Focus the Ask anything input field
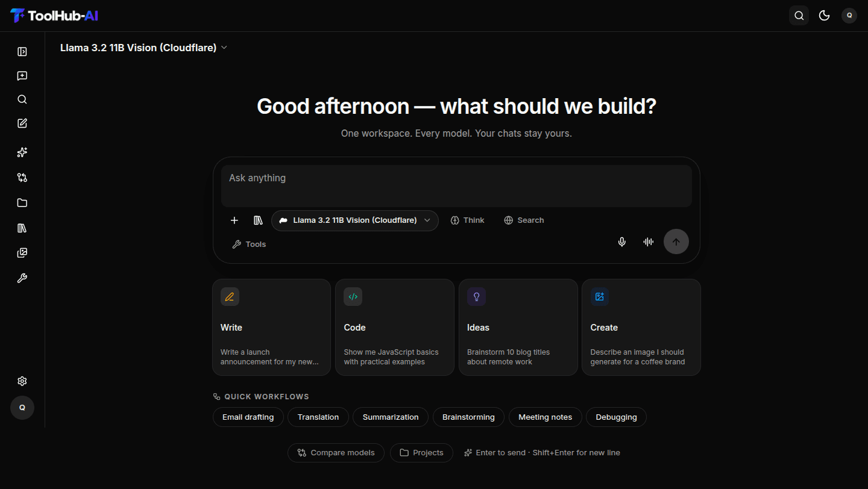The width and height of the screenshot is (868, 489). point(456,186)
